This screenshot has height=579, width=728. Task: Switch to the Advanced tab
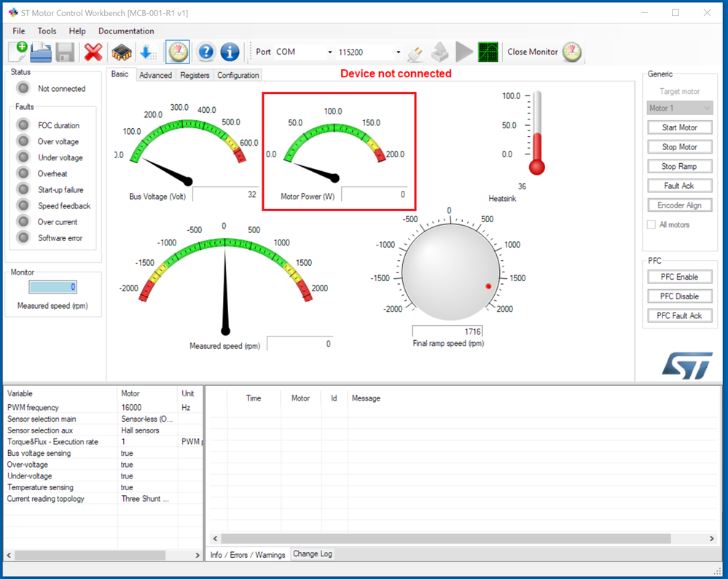[x=155, y=75]
